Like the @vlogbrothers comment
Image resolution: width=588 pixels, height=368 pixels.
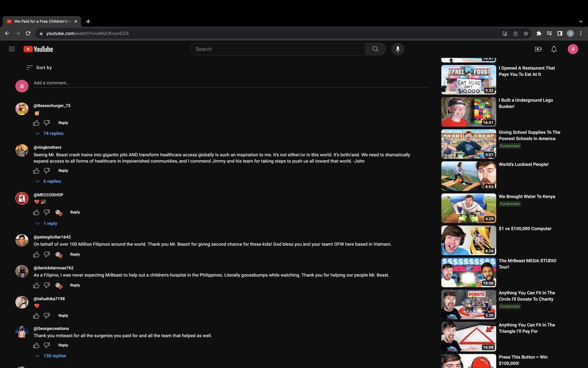36,170
